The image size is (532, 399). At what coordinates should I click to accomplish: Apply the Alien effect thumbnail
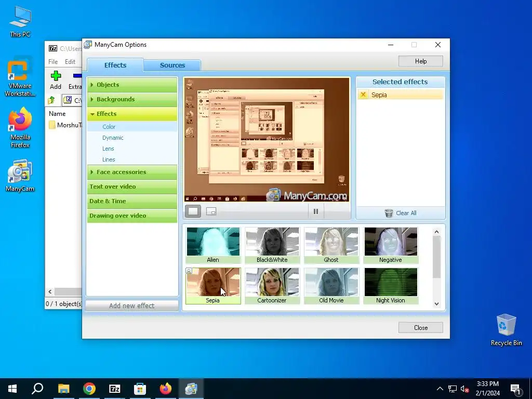[213, 245]
